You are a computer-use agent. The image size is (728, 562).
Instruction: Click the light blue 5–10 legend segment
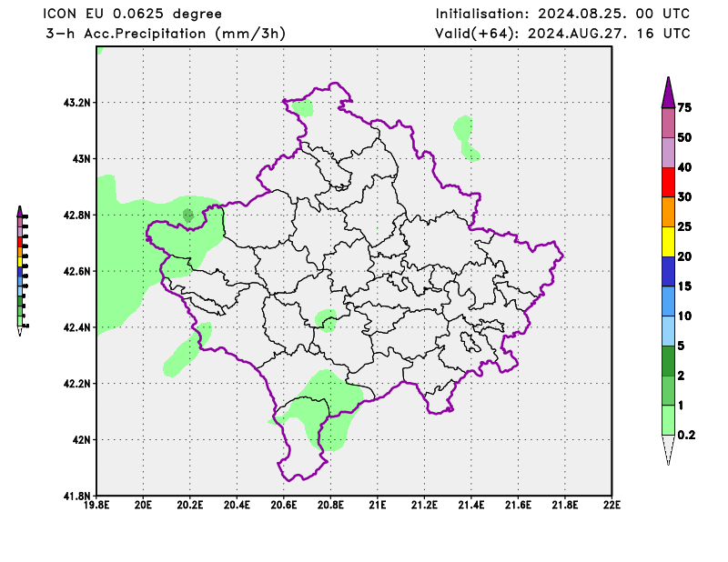pyautogui.click(x=668, y=331)
